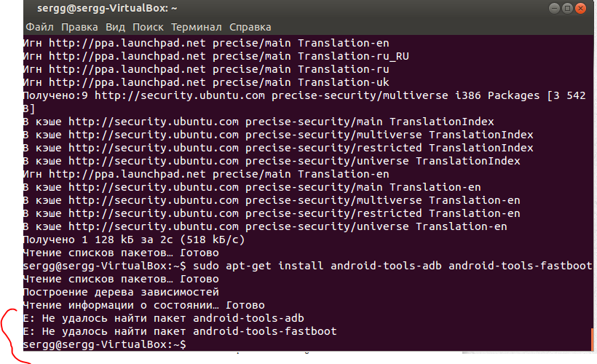Open the Вид menu
The height and width of the screenshot is (364, 597).
(115, 27)
